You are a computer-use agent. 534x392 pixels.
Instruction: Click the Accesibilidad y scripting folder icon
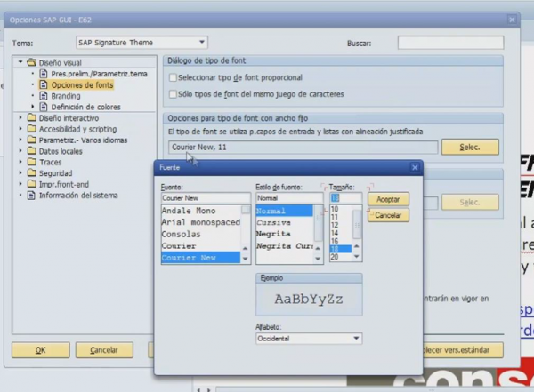[32, 129]
